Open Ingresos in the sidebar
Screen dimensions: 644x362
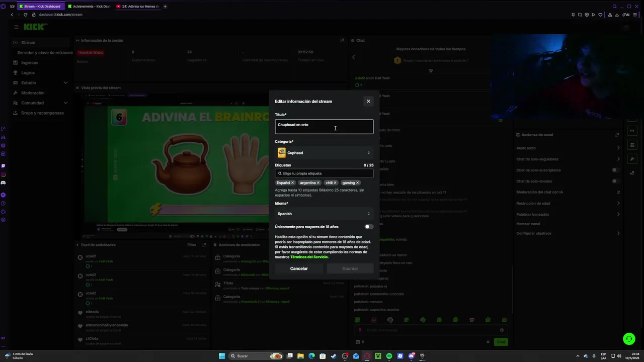(x=30, y=63)
